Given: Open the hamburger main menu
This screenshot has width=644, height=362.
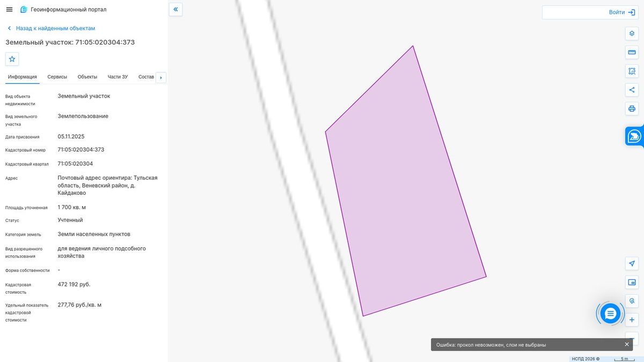Looking at the screenshot, I should [x=9, y=10].
